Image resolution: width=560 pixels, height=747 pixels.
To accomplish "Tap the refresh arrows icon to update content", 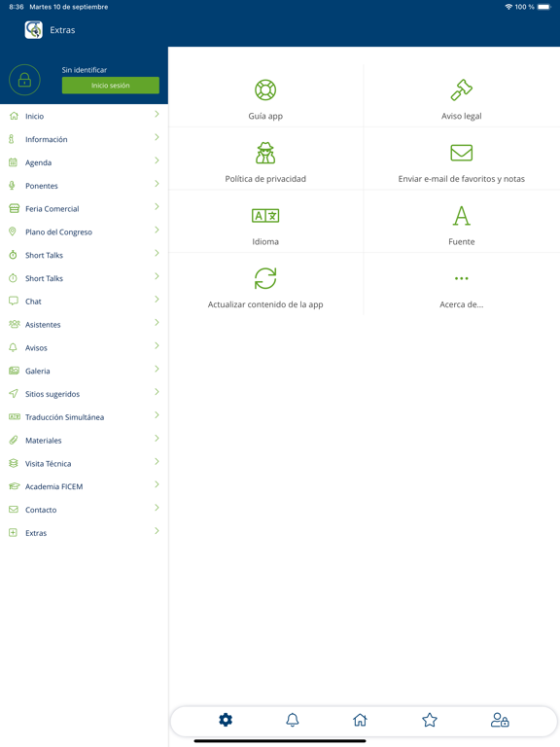I will pos(265,279).
